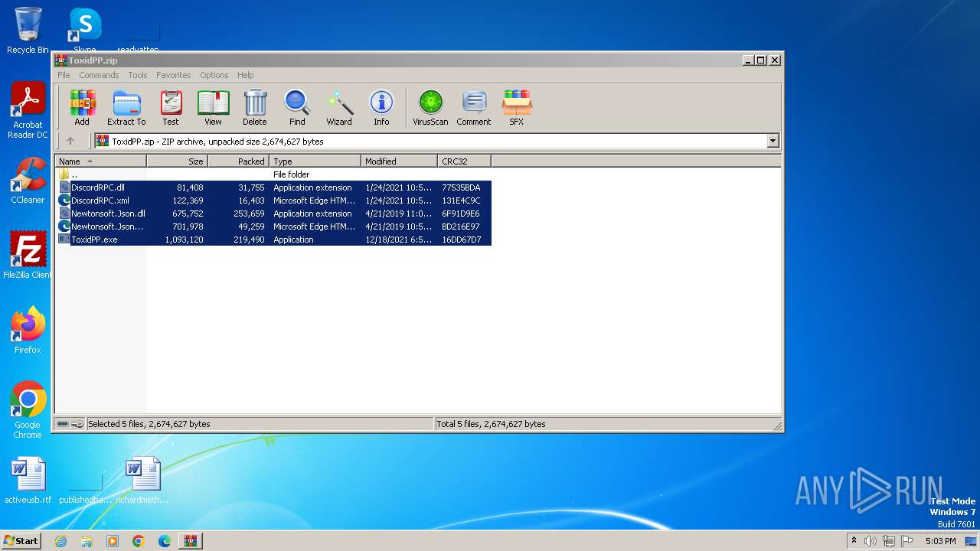Open Firefox desktop icon
Image resolution: width=980 pixels, height=551 pixels.
click(28, 331)
